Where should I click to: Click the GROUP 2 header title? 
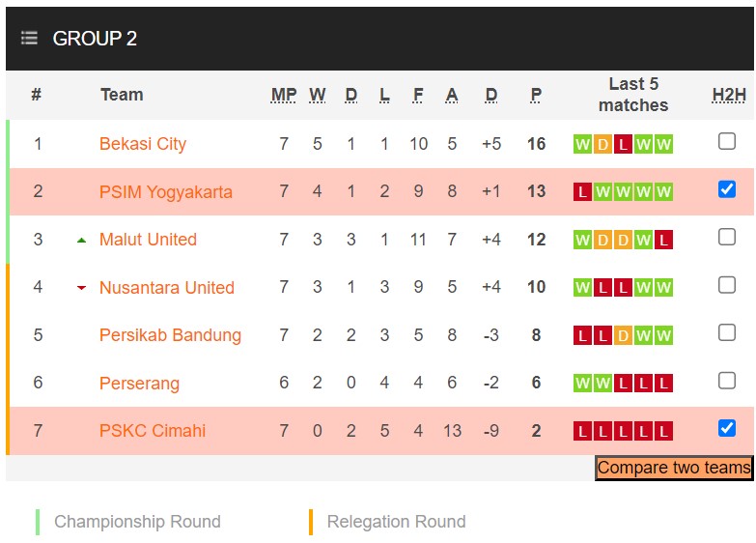95,39
